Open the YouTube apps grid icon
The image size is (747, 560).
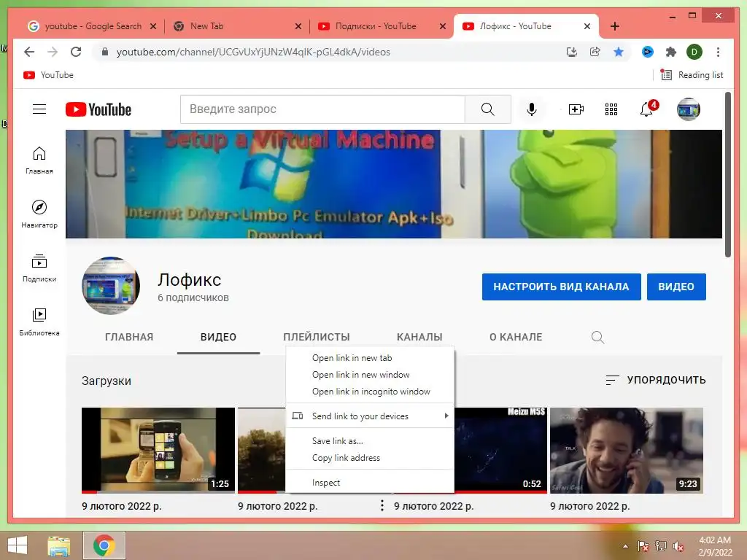point(611,109)
